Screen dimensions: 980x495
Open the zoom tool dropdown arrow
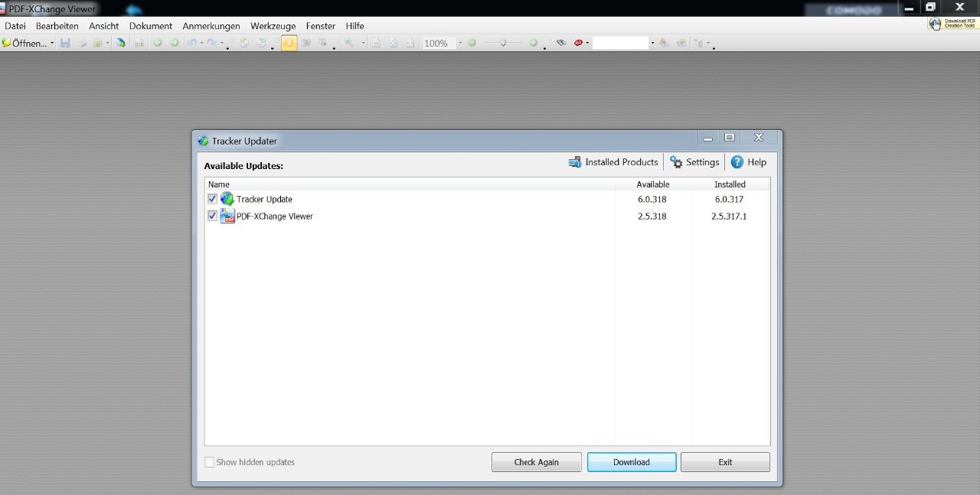click(363, 43)
